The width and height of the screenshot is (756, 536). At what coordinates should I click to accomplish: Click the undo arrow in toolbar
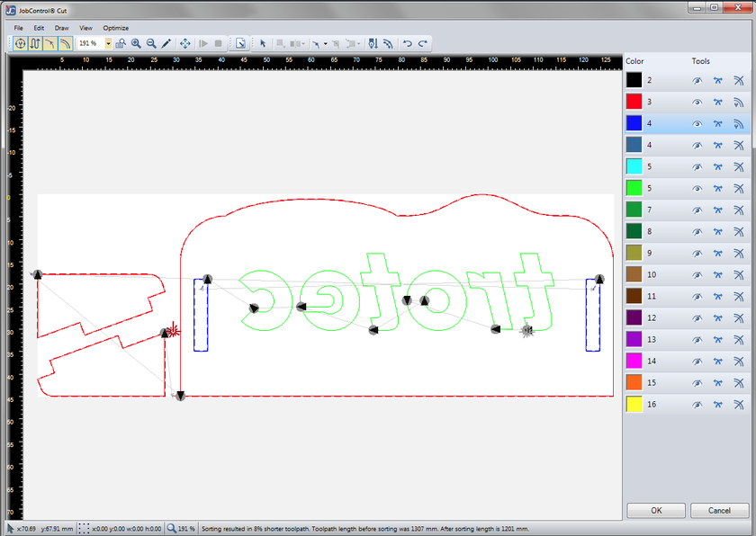click(x=407, y=43)
